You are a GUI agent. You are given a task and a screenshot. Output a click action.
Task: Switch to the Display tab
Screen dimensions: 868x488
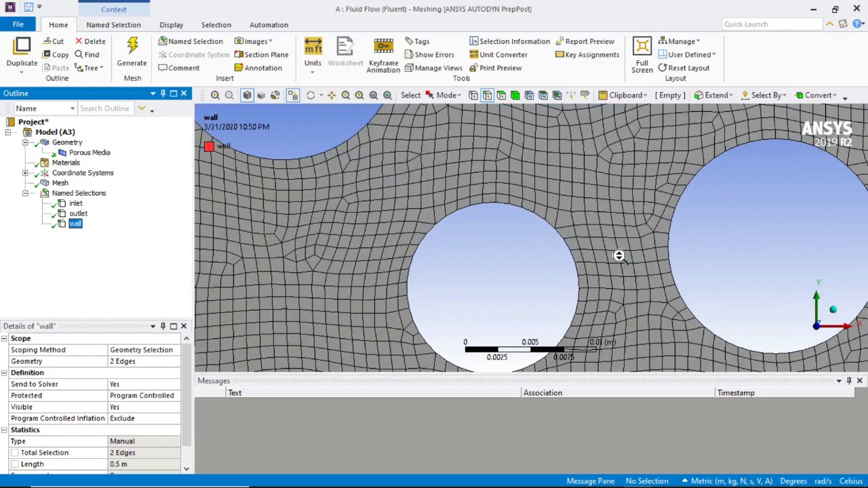(171, 25)
